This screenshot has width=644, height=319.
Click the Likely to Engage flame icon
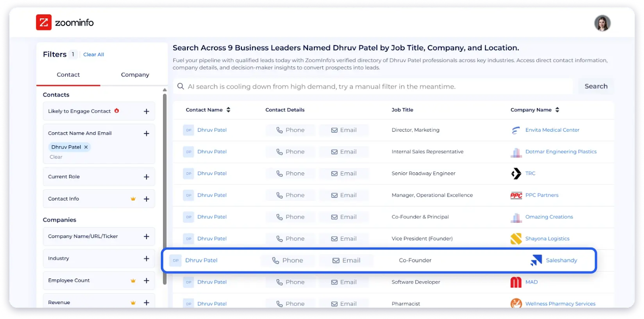pos(117,111)
